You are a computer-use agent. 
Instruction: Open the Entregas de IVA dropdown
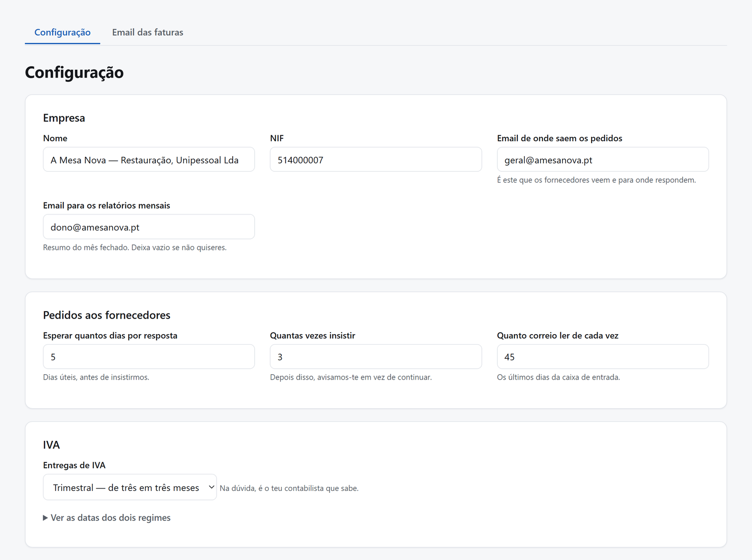pyautogui.click(x=130, y=487)
